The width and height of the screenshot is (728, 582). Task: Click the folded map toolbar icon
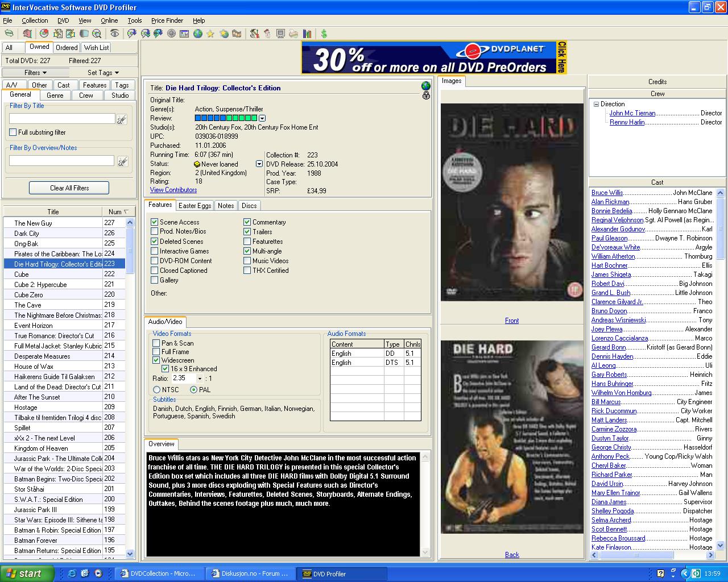[237, 34]
